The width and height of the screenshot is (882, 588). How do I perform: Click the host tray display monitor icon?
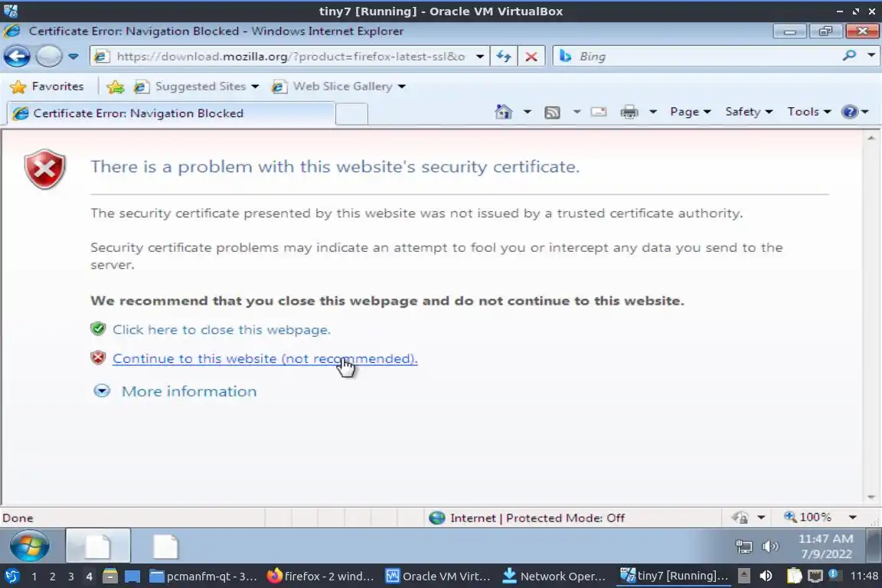[815, 576]
